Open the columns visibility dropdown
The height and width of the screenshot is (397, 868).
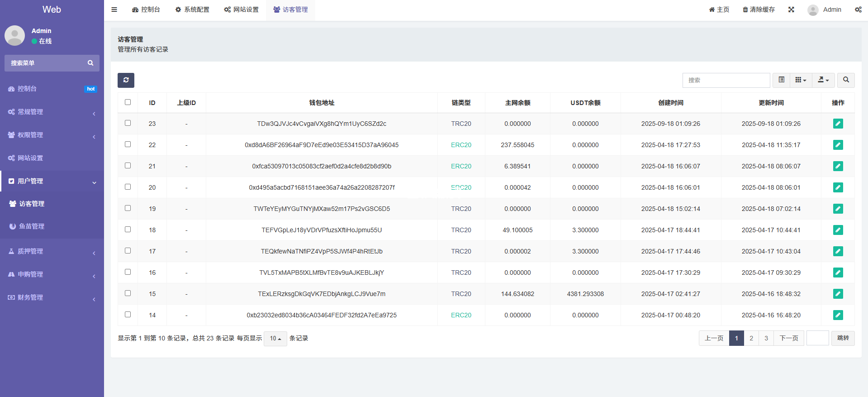(801, 80)
